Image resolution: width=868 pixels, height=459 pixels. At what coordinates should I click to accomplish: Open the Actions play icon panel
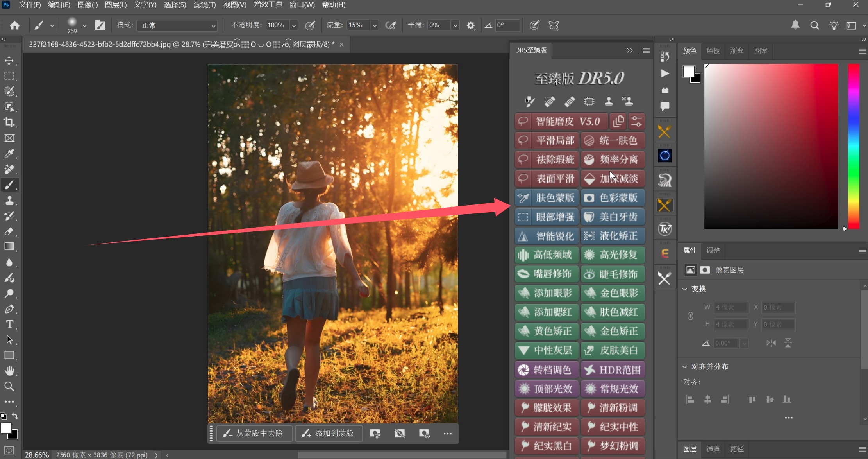(664, 73)
